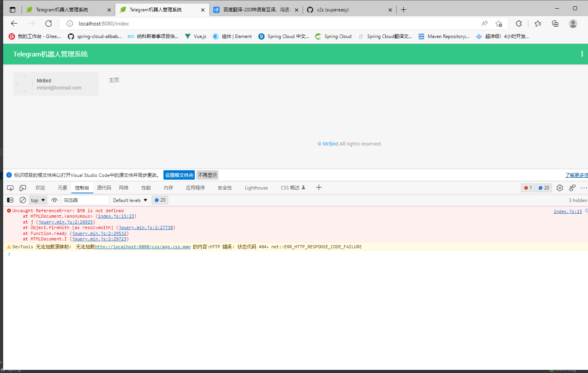Image resolution: width=588 pixels, height=373 pixels.
Task: Click the MrBird user card
Action: pyautogui.click(x=56, y=84)
